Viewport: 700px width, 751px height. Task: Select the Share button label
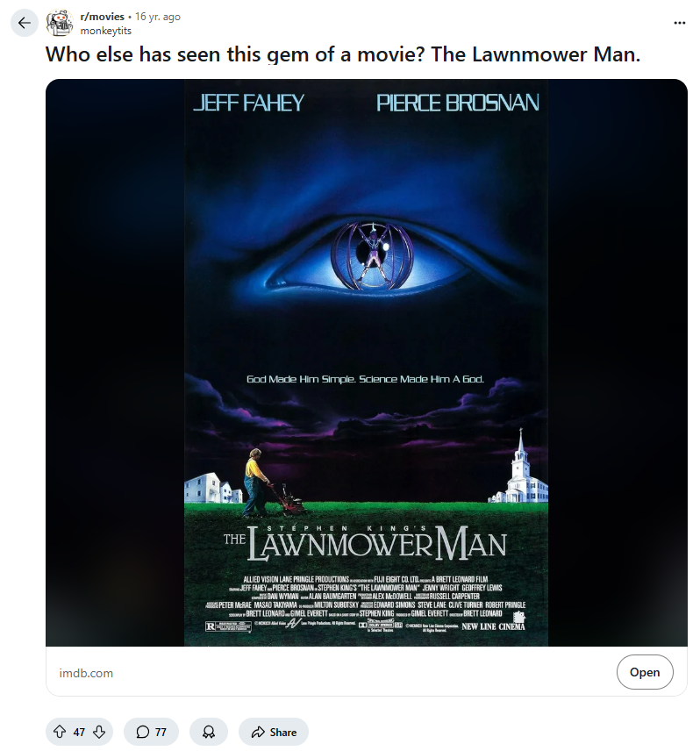pos(283,732)
